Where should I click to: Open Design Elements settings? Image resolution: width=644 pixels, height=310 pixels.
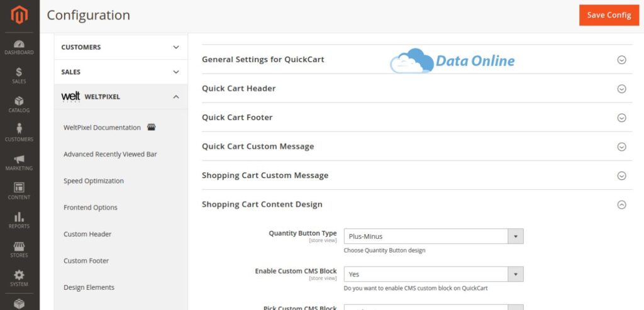point(89,287)
